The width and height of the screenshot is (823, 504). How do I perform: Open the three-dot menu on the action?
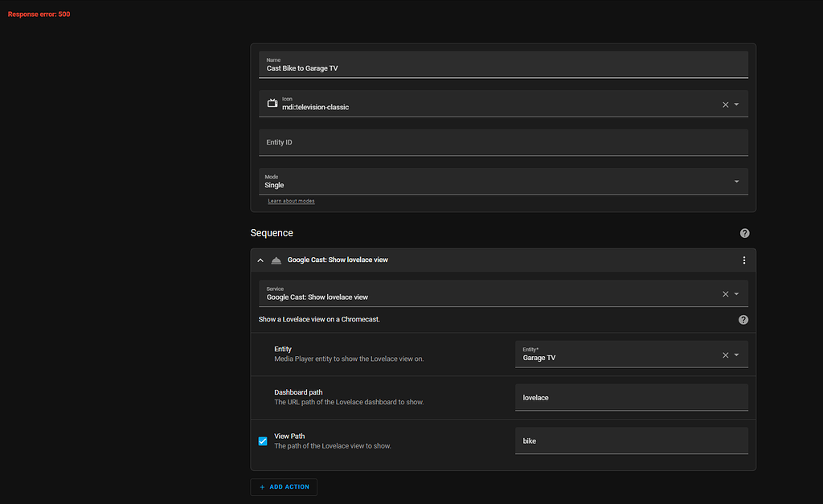tap(744, 260)
